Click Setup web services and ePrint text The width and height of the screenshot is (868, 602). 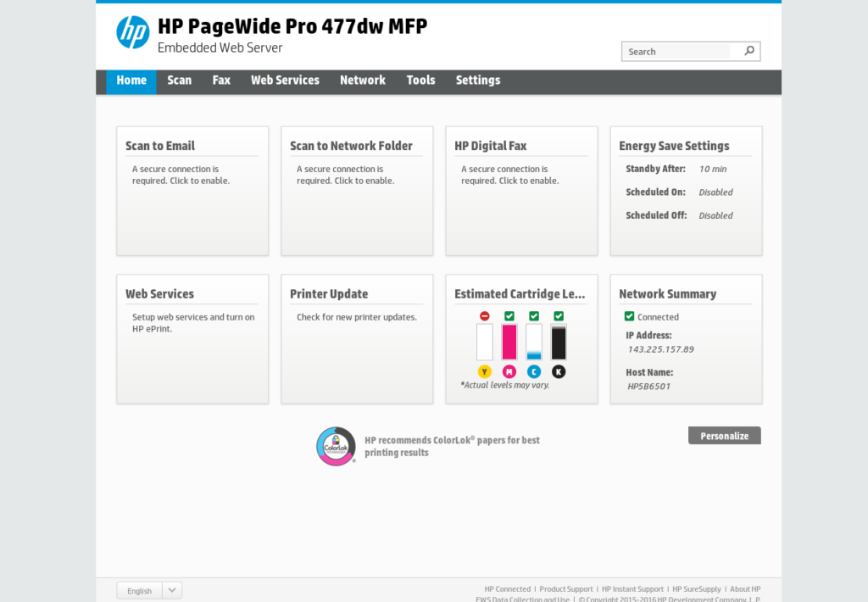tap(193, 323)
